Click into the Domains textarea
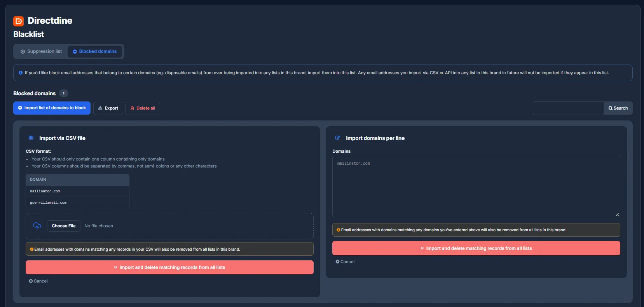The height and width of the screenshot is (307, 644). click(x=476, y=187)
